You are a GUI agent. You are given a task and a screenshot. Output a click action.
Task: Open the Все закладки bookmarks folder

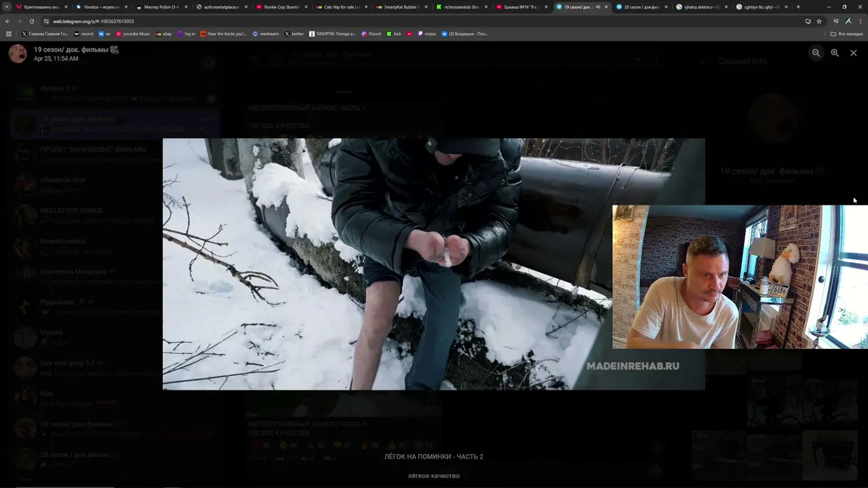(847, 33)
